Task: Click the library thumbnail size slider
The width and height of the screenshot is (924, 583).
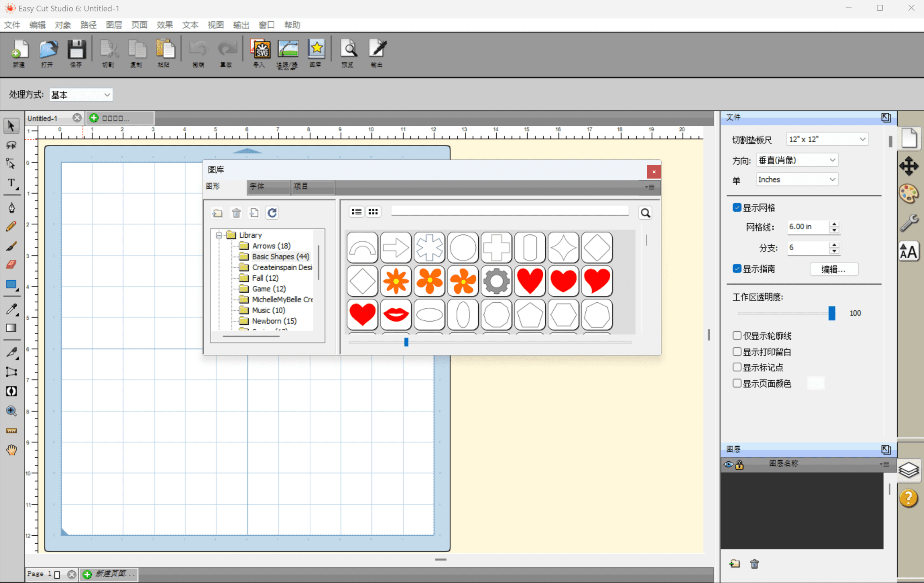Action: 406,342
